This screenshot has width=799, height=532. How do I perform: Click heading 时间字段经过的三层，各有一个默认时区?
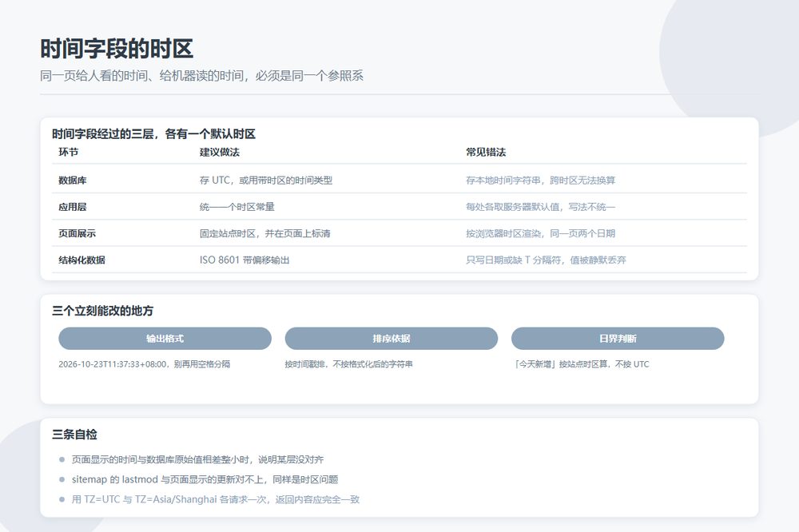click(x=153, y=134)
